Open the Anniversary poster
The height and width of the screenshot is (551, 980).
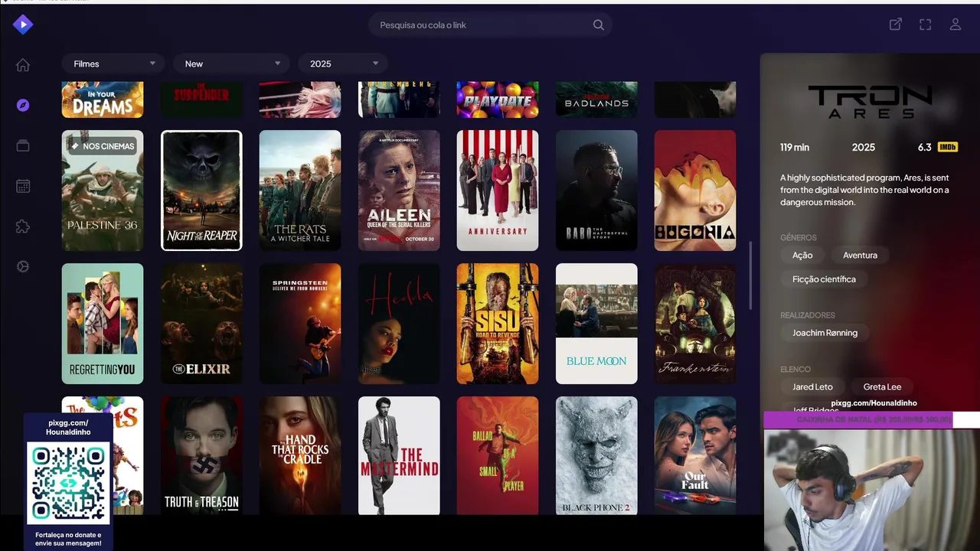click(x=498, y=191)
